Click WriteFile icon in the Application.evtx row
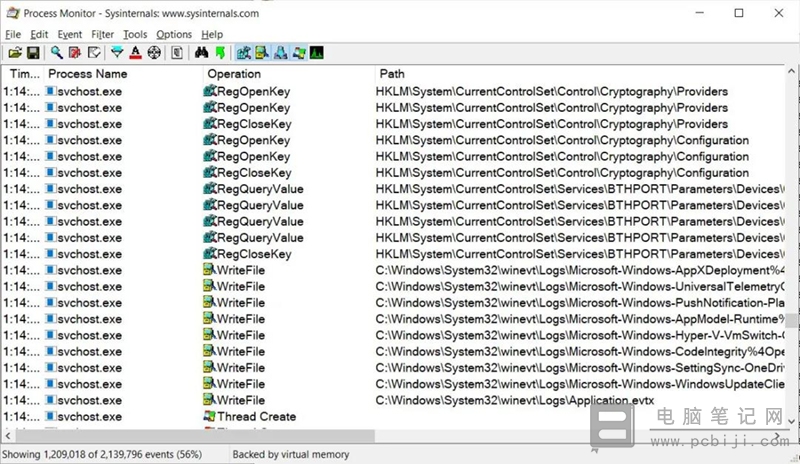This screenshot has width=800, height=464. tap(209, 400)
